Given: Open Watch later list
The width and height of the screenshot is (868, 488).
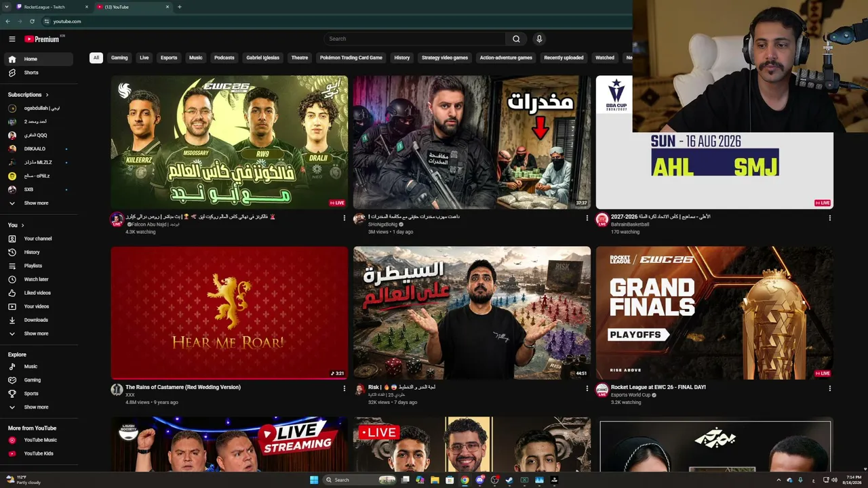Looking at the screenshot, I should 38,279.
